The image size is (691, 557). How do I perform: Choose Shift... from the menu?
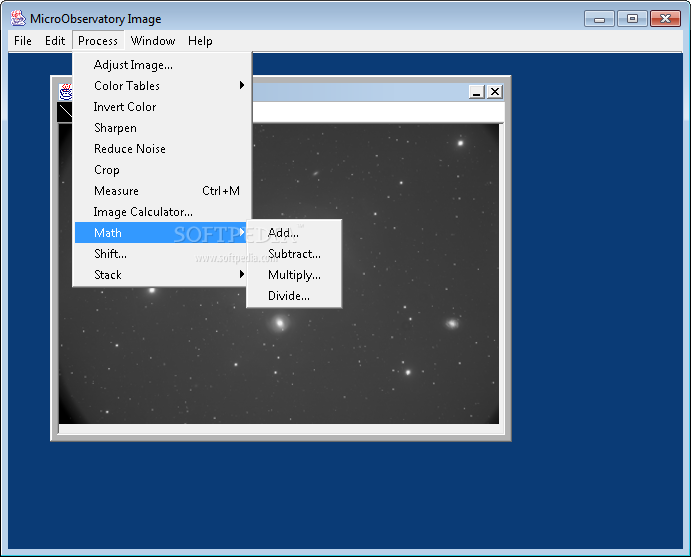click(x=160, y=254)
